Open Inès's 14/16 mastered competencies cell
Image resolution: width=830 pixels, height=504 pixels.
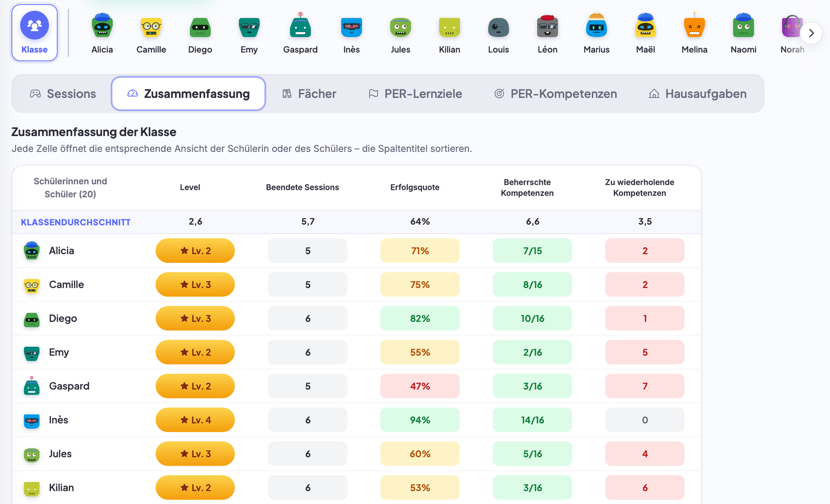[532, 420]
